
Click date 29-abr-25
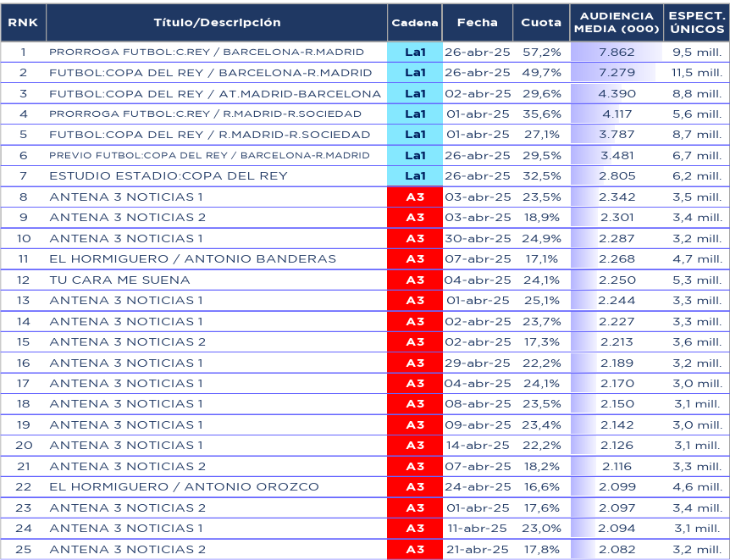point(478,363)
